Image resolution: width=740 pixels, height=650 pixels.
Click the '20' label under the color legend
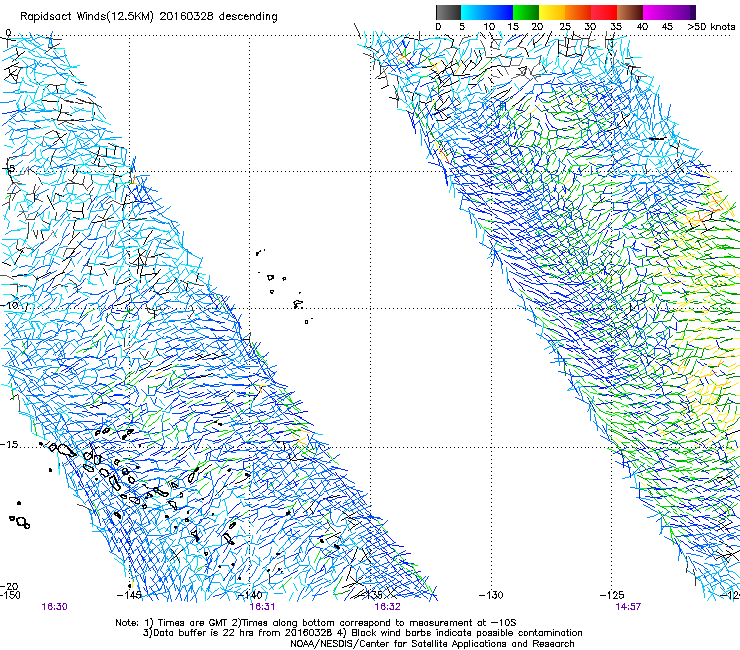pyautogui.click(x=537, y=27)
